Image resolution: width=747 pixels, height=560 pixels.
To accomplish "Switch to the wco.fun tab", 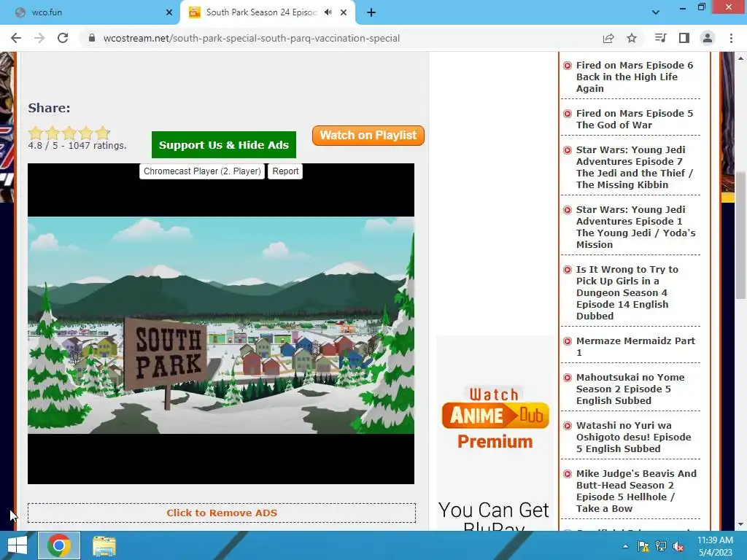I will [90, 12].
